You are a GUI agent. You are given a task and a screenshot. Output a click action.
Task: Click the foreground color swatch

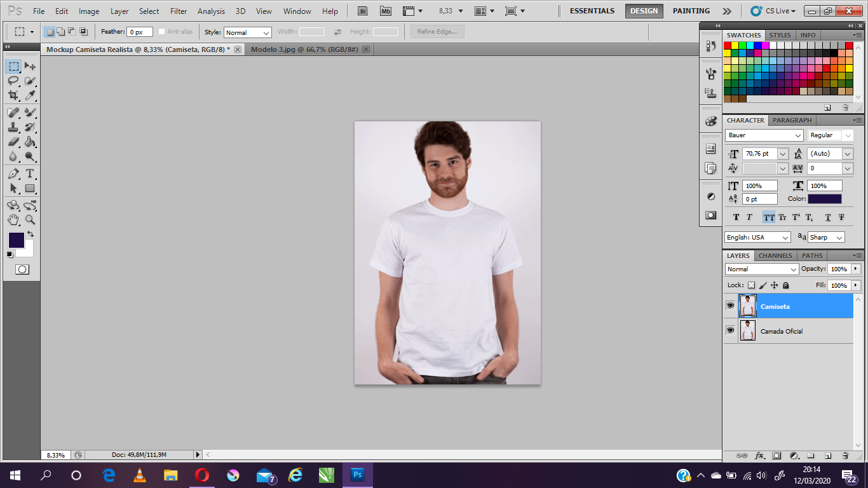pyautogui.click(x=16, y=240)
